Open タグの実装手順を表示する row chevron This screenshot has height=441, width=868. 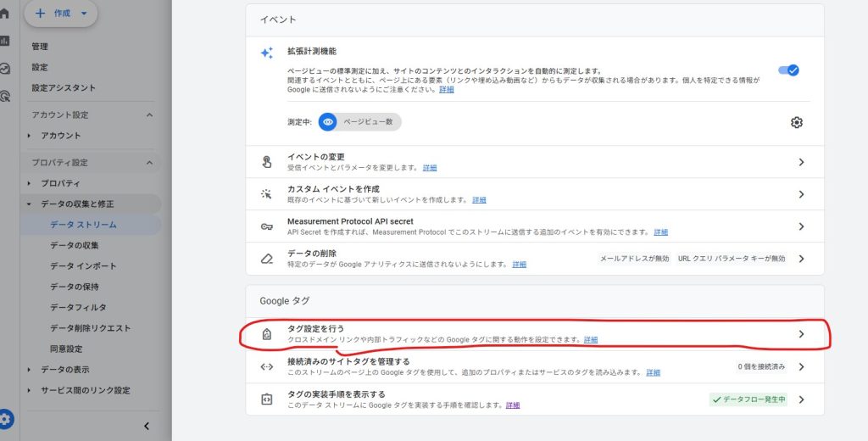801,399
